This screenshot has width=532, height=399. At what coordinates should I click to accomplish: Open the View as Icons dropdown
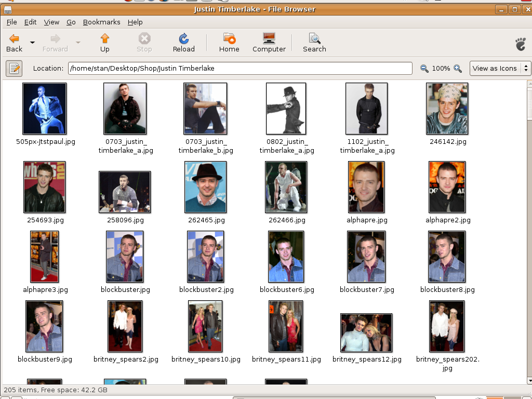[500, 68]
